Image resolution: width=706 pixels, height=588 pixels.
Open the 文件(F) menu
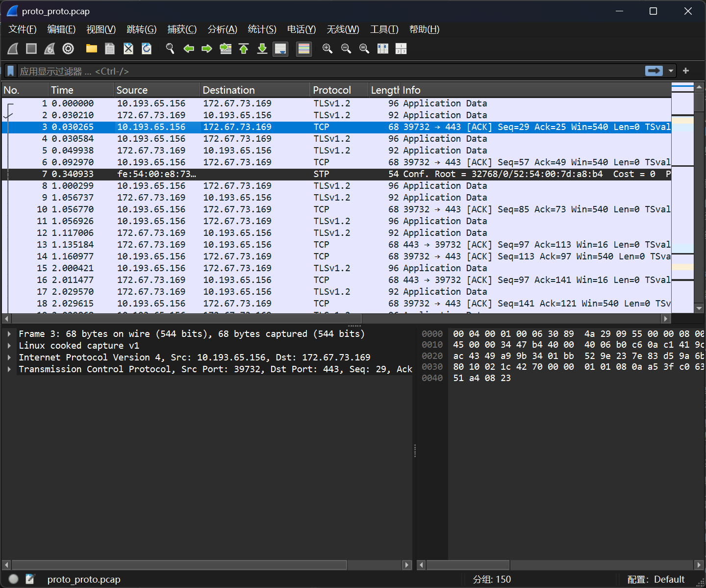click(x=23, y=29)
